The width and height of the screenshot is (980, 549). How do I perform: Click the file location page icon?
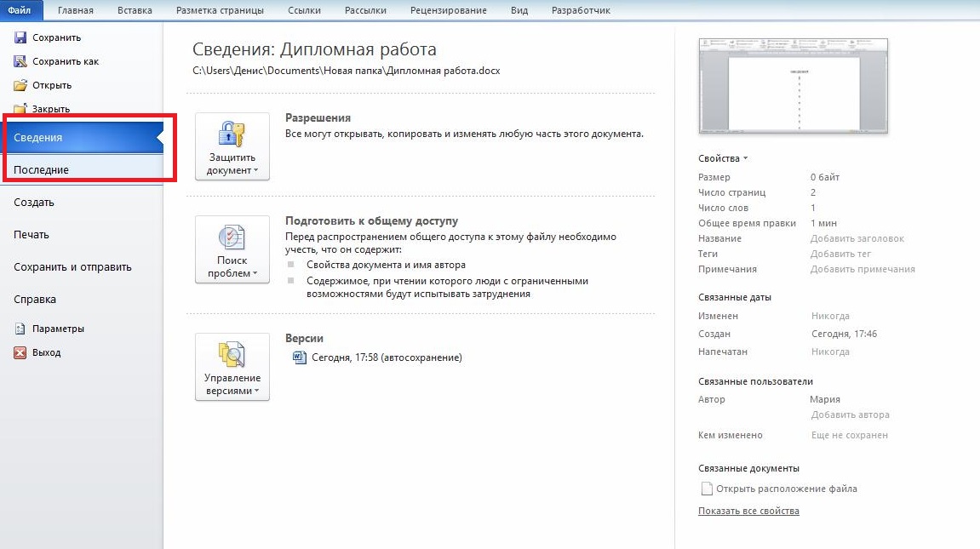click(x=706, y=489)
